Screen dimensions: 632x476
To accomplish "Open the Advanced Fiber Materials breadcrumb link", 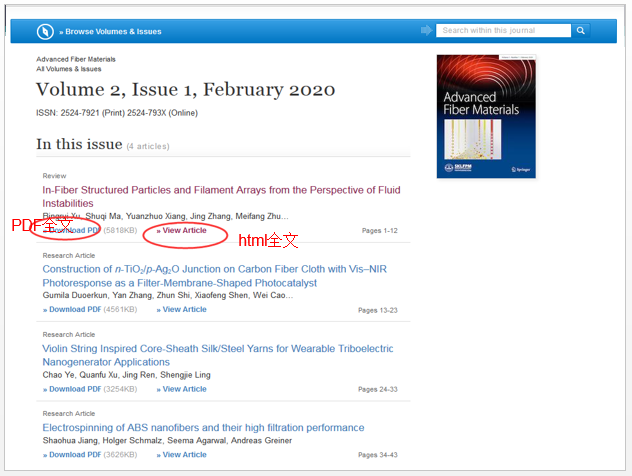I will tap(76, 59).
